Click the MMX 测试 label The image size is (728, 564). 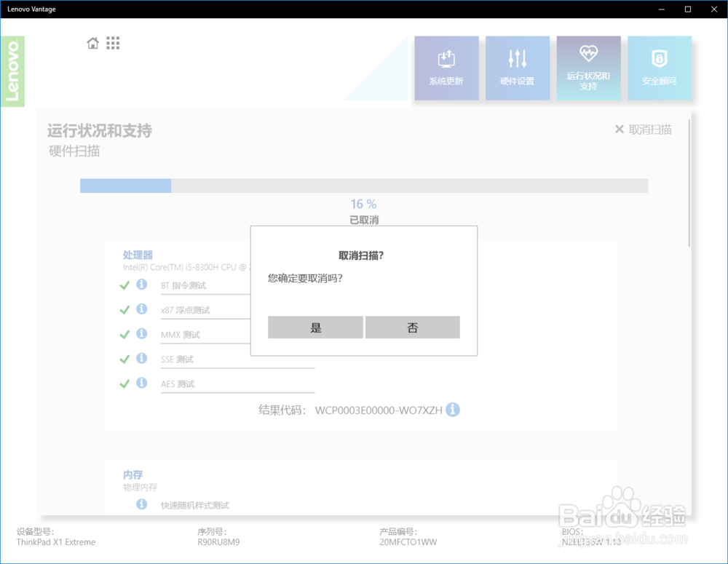pyautogui.click(x=180, y=335)
